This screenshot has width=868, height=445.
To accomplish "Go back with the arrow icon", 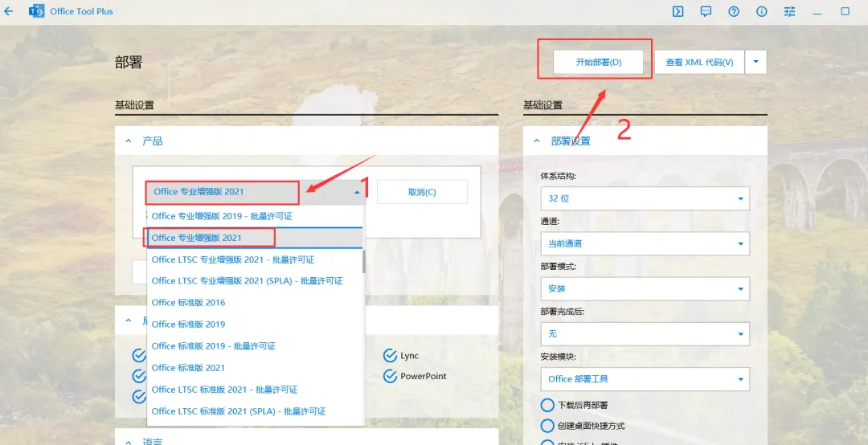I will tap(8, 11).
